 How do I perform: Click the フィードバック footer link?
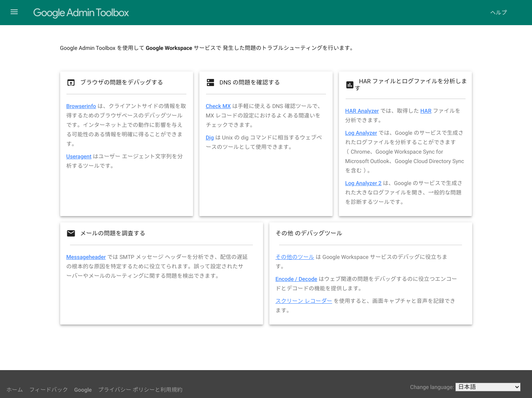point(48,389)
